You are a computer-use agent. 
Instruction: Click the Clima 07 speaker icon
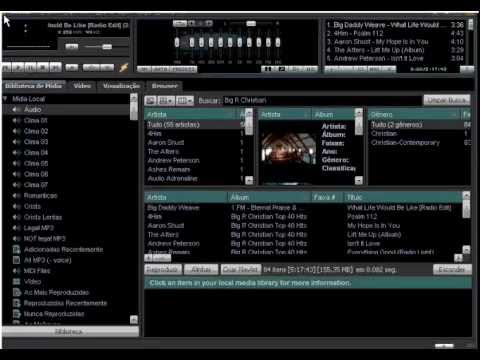click(17, 185)
